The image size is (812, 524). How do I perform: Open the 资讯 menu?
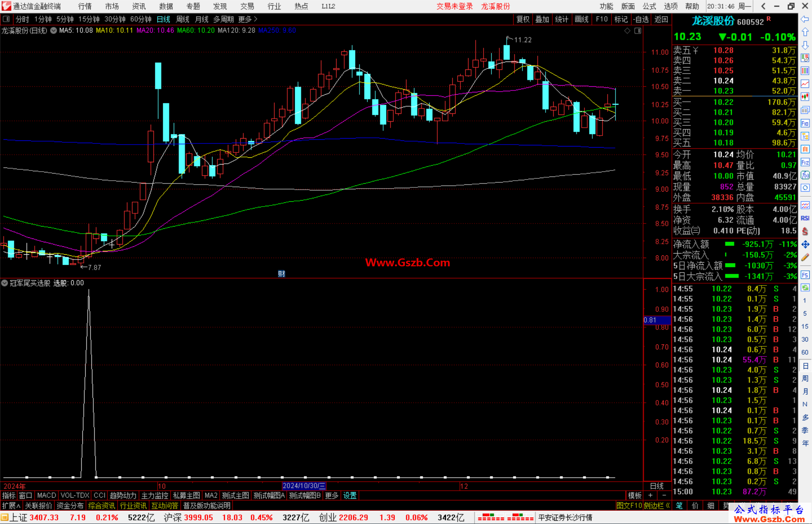pyautogui.click(x=139, y=6)
